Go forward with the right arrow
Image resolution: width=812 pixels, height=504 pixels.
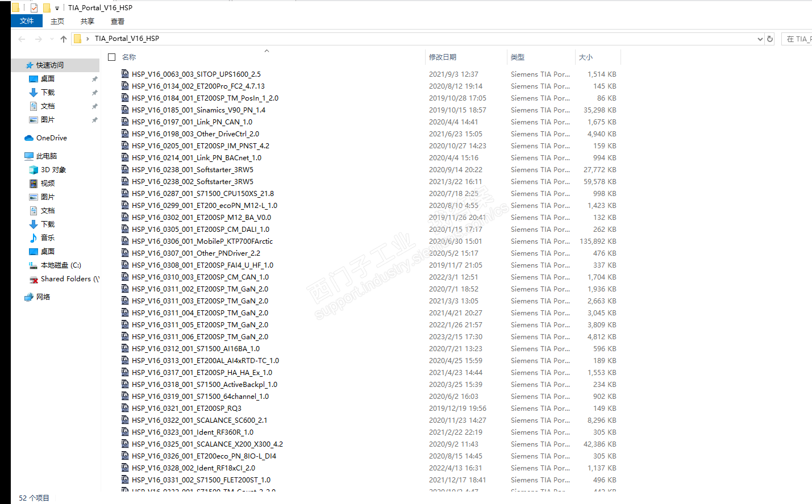[x=39, y=39]
